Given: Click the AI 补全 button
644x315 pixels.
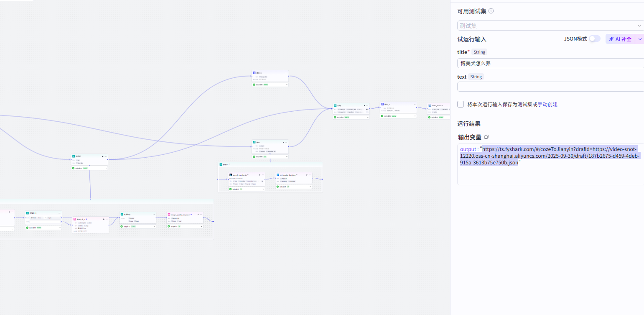Looking at the screenshot, I should point(620,39).
